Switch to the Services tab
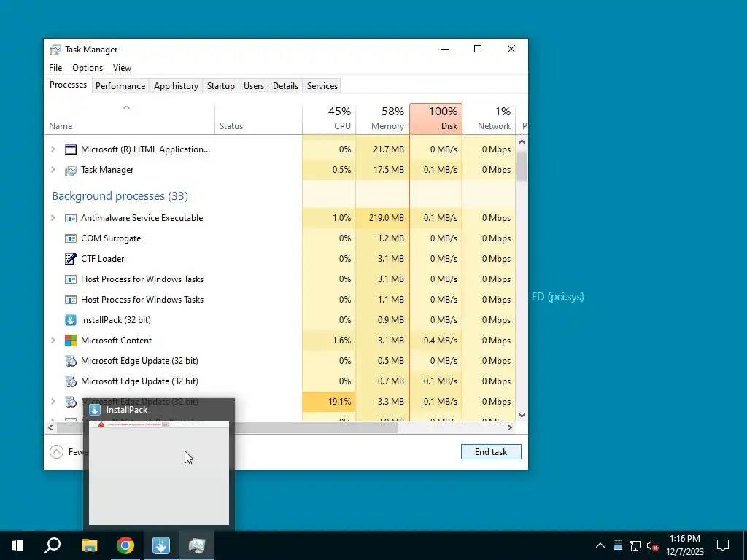This screenshot has width=747, height=560. click(322, 86)
